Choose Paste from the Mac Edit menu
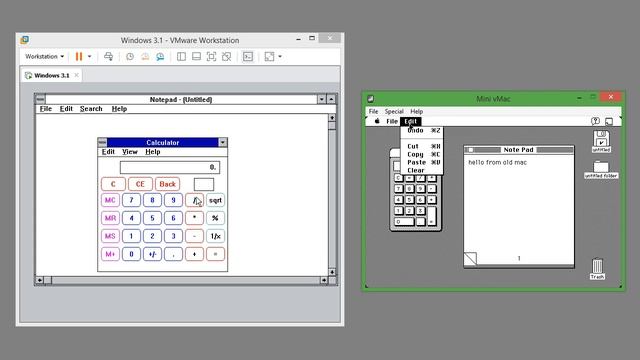The height and width of the screenshot is (360, 640). (x=422, y=162)
